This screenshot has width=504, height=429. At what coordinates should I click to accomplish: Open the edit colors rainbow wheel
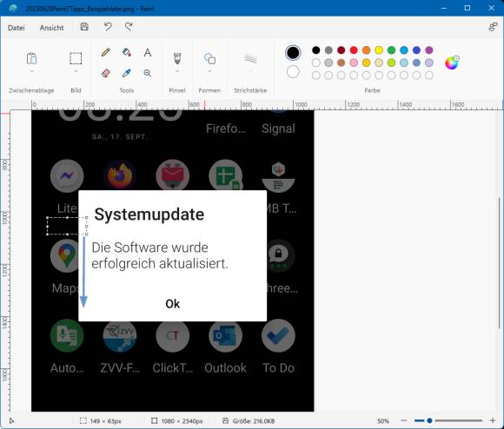(452, 63)
